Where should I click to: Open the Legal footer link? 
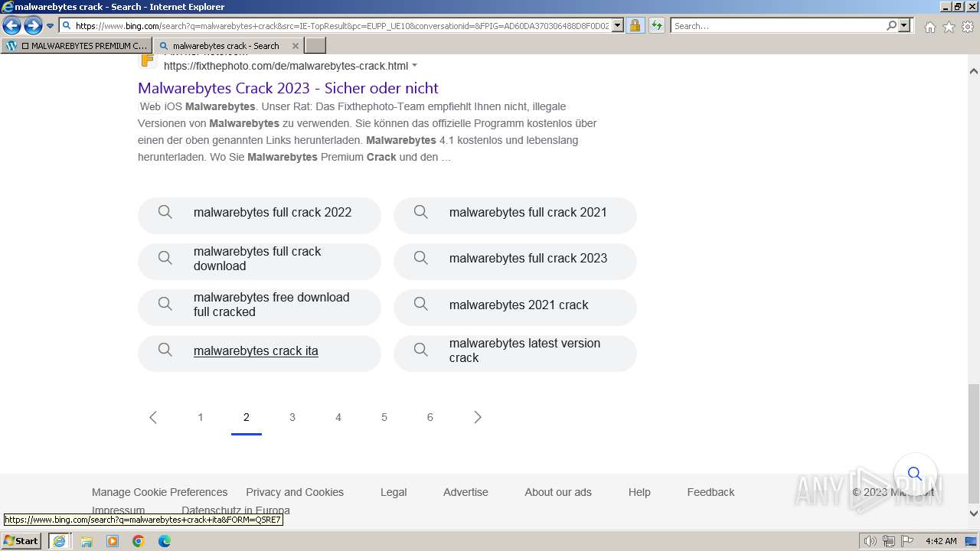point(394,492)
